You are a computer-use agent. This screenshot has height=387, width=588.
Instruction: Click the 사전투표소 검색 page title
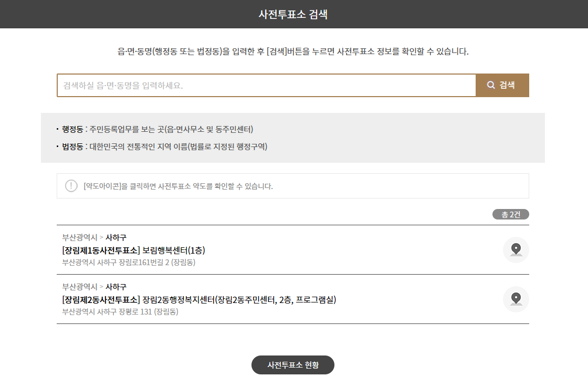click(x=293, y=14)
